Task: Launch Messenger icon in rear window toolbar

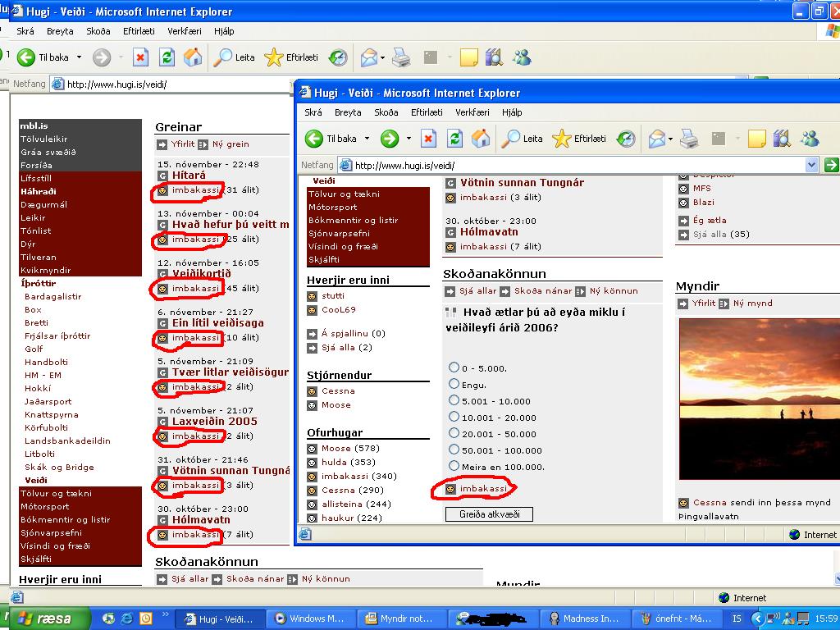Action: click(522, 57)
